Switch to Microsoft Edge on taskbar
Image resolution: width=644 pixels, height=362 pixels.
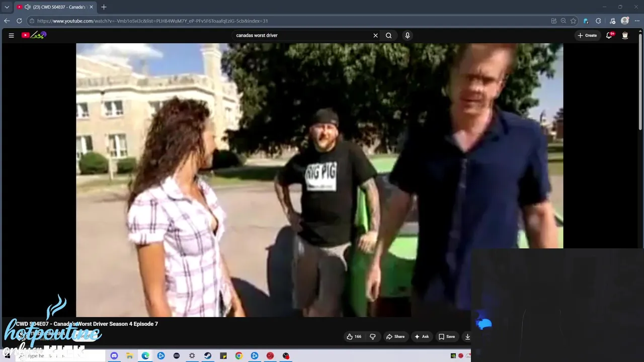pyautogui.click(x=145, y=355)
